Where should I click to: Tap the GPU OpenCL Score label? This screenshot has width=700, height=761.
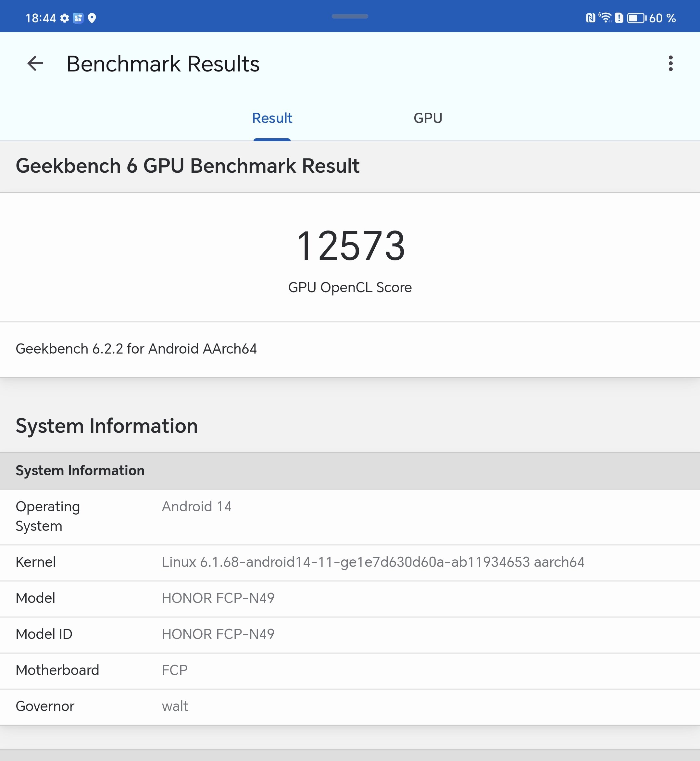[x=350, y=288]
